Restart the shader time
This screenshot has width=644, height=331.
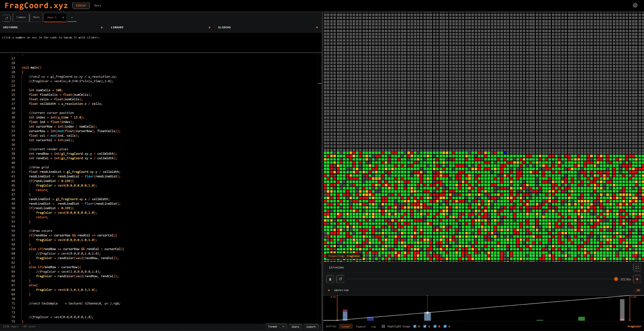[x=340, y=279]
